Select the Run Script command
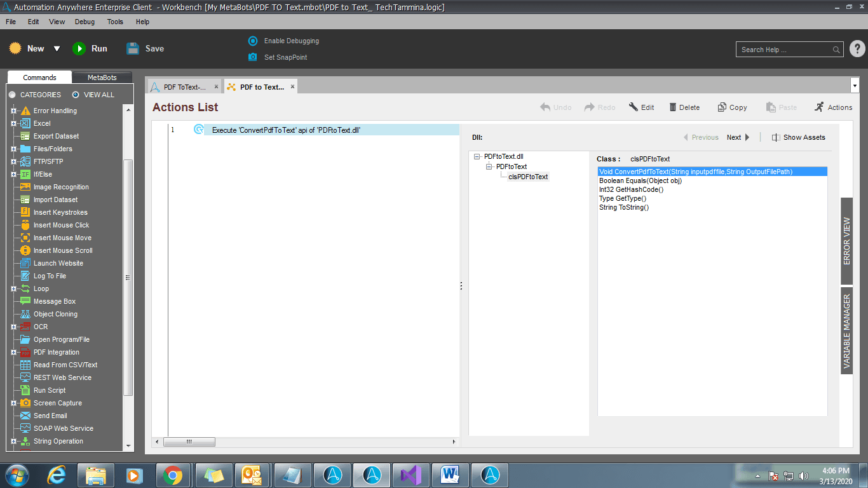The image size is (868, 488). point(50,390)
